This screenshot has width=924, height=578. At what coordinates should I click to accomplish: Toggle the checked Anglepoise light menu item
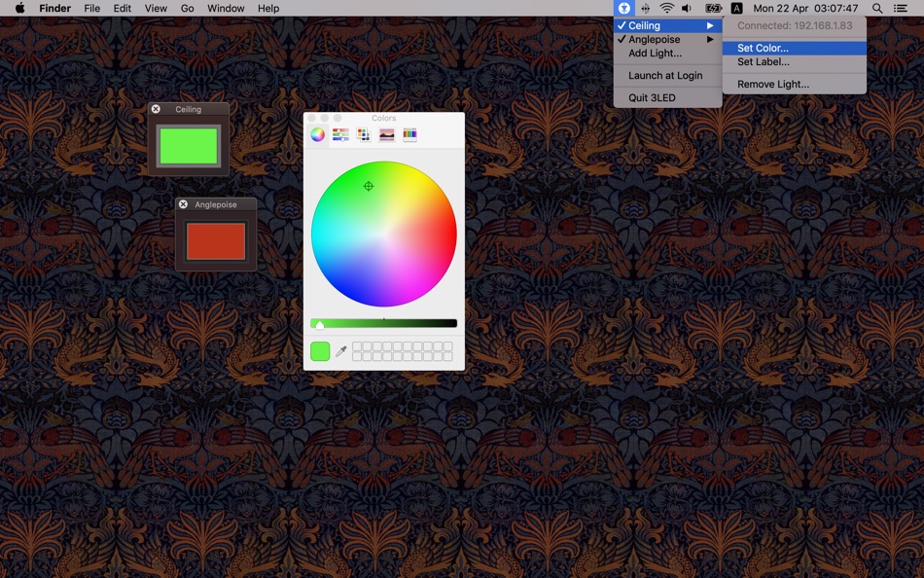coord(667,40)
